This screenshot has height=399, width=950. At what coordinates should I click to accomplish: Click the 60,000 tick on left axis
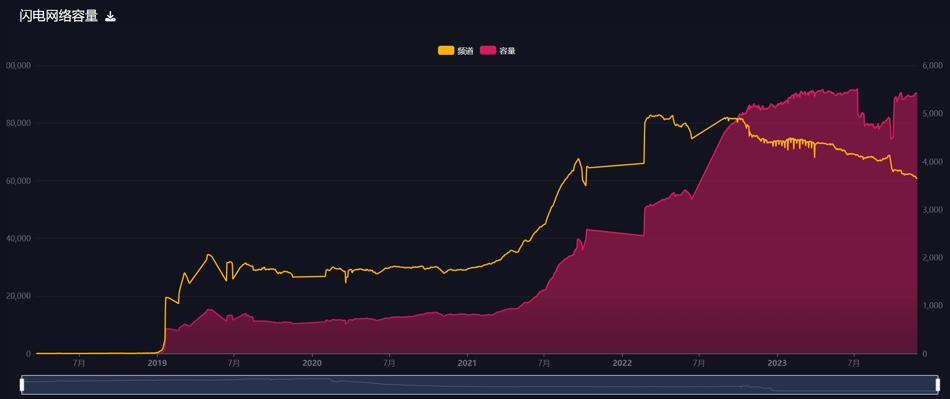[18, 181]
